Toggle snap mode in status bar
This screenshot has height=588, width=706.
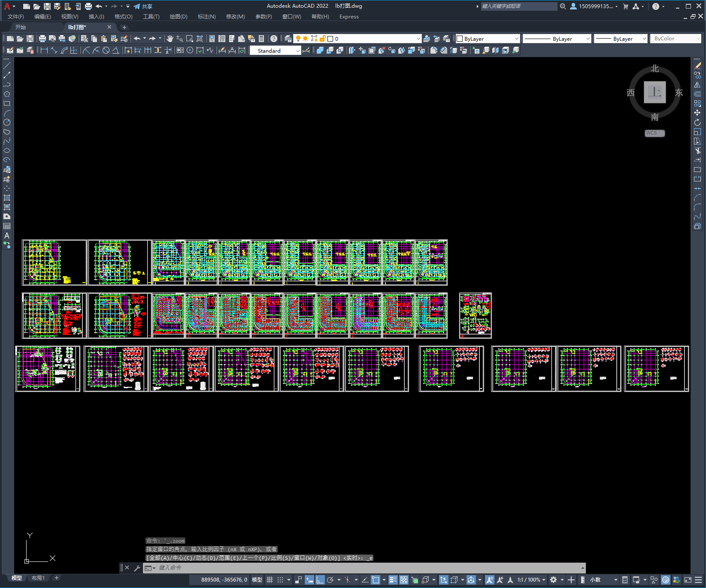tap(280, 580)
